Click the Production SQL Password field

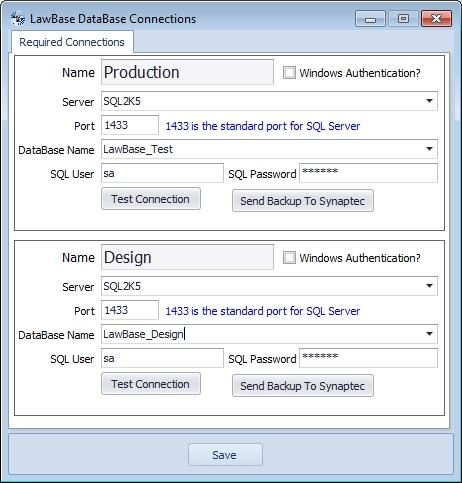pyautogui.click(x=368, y=173)
